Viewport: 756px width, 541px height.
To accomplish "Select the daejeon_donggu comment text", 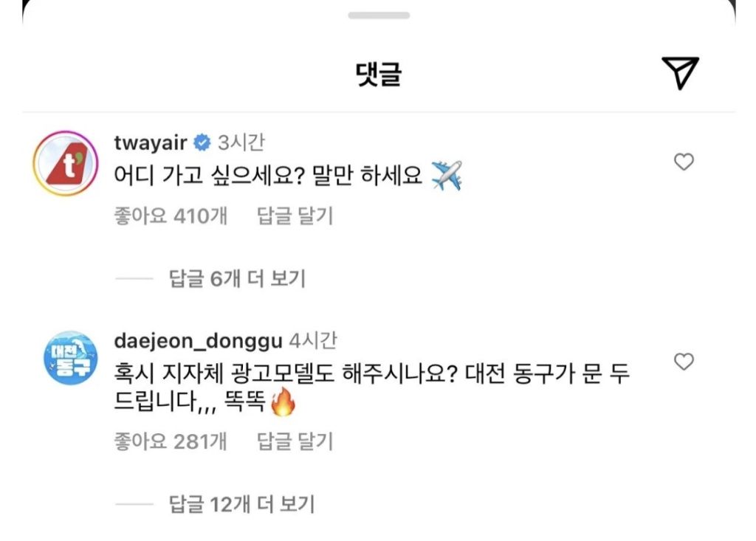I will 372,387.
